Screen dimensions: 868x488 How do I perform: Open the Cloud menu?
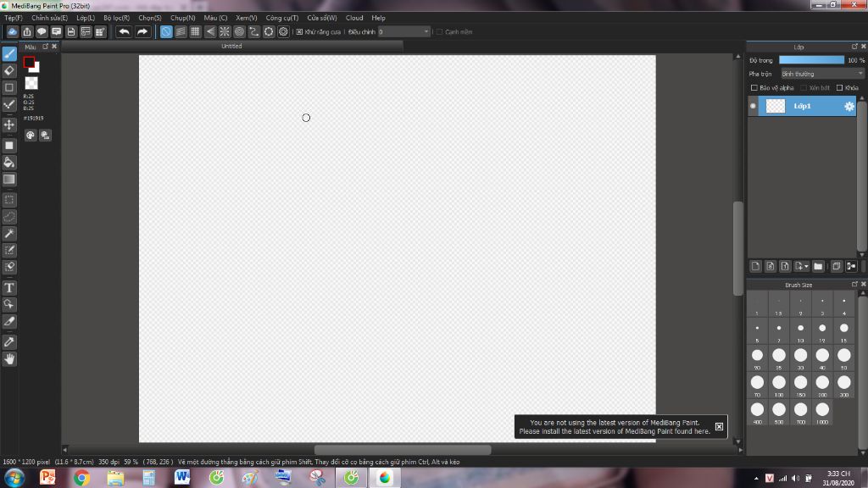click(354, 18)
